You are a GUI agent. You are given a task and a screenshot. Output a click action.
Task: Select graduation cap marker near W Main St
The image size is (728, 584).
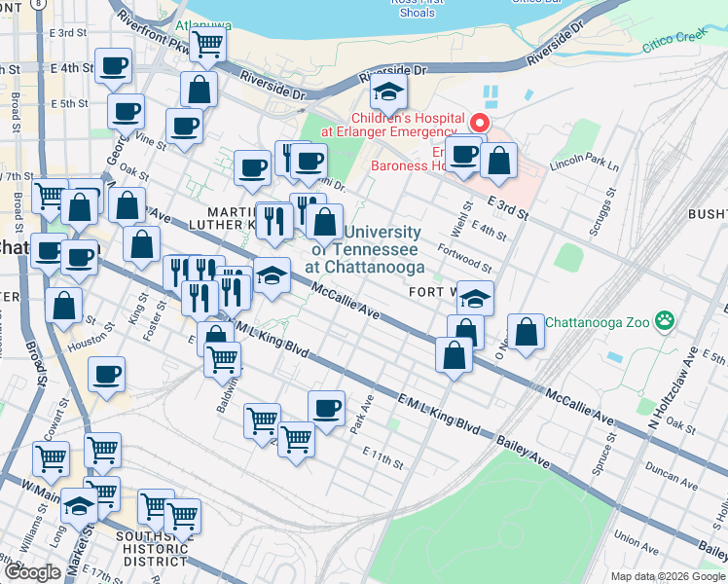[80, 507]
